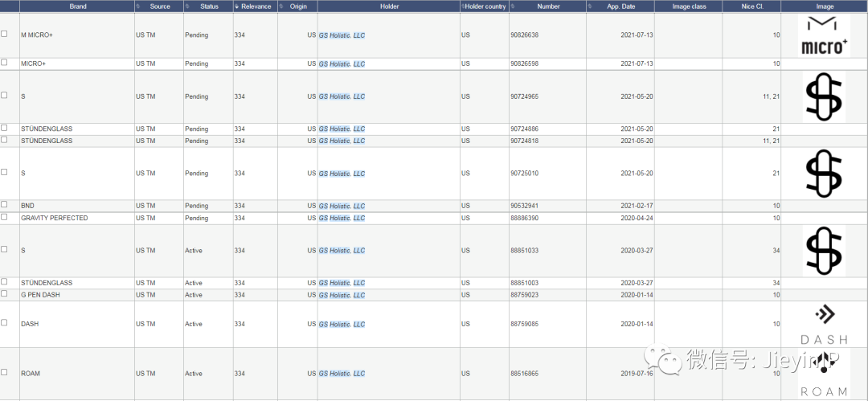Open GS Holistic link in ROAM row
The height and width of the screenshot is (401, 868).
[342, 374]
